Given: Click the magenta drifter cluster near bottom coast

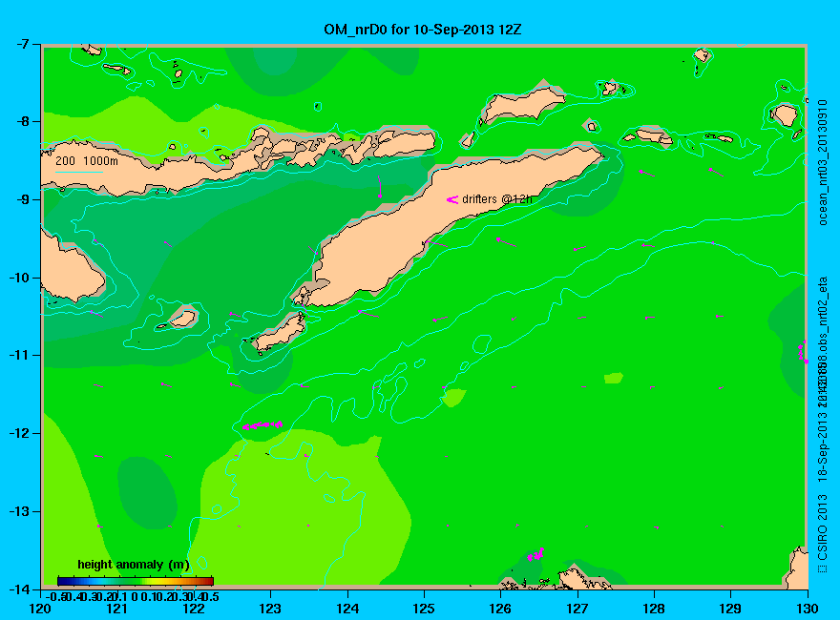Looking at the screenshot, I should (535, 554).
